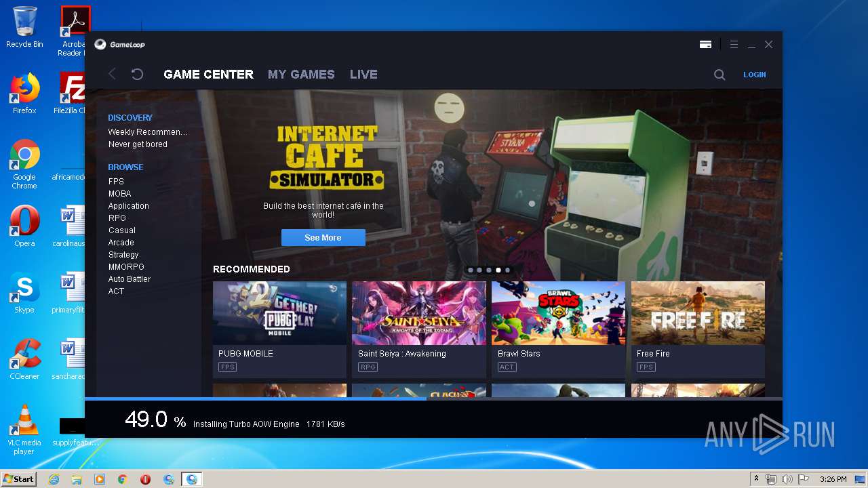Click the network tray icon
Viewport: 868px width, 488px height.
click(x=771, y=479)
